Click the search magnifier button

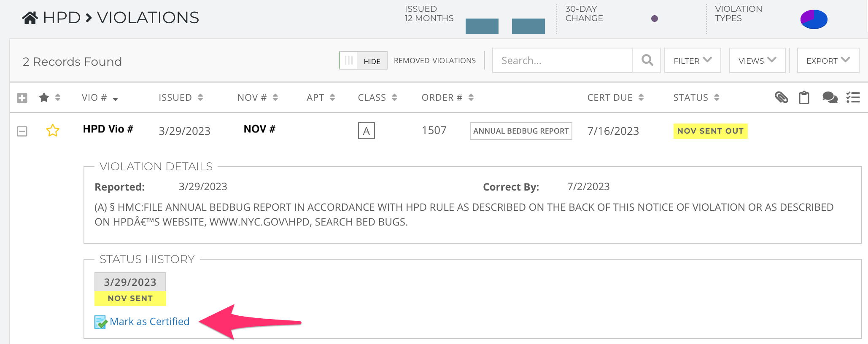click(647, 60)
